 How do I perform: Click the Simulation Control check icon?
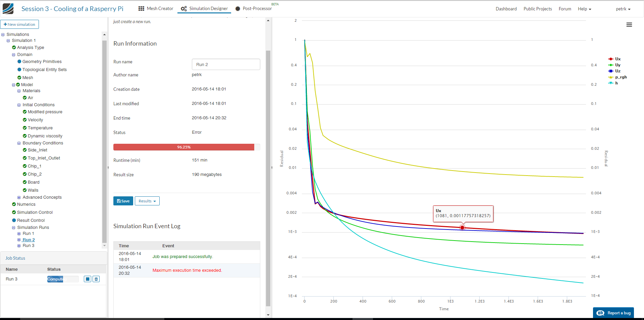click(14, 212)
